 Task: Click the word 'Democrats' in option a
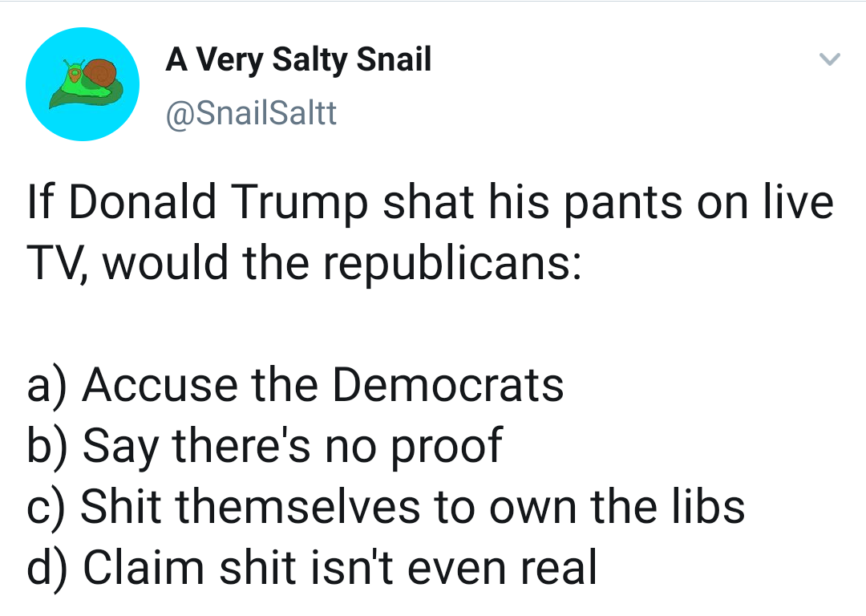pyautogui.click(x=448, y=385)
